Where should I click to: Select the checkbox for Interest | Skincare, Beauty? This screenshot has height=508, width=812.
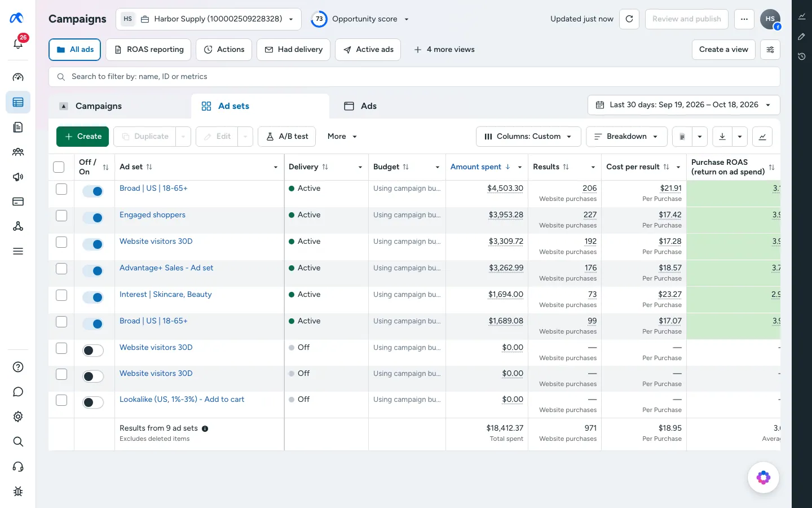click(x=61, y=295)
